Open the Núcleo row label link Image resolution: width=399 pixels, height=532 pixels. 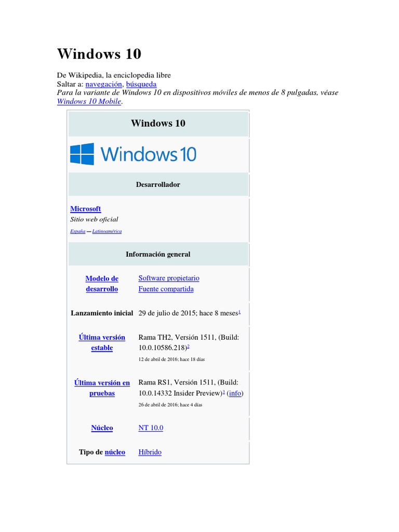[x=102, y=428]
